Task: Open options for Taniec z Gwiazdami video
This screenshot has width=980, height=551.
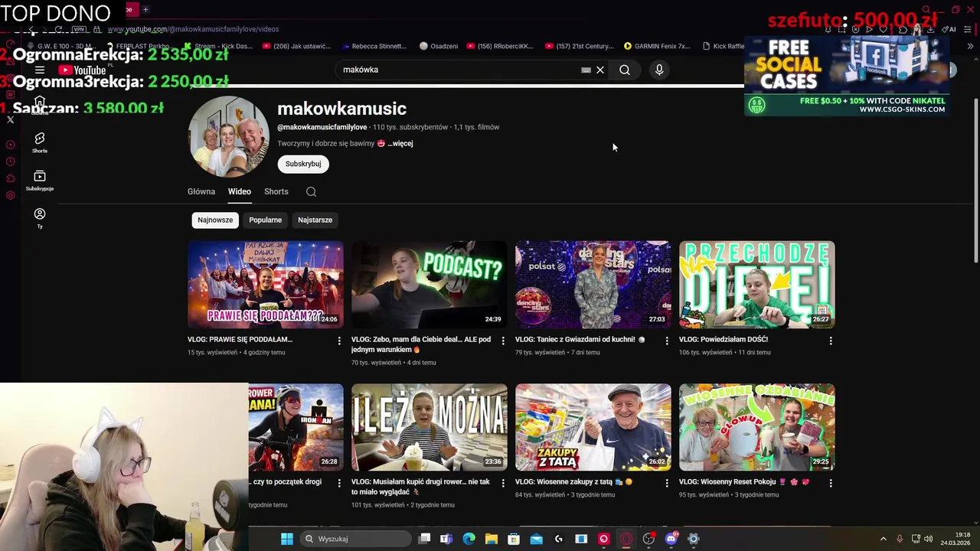Action: [x=667, y=341]
